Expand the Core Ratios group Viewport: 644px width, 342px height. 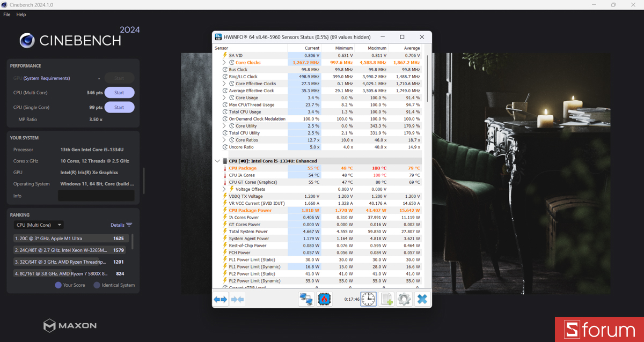(x=224, y=140)
